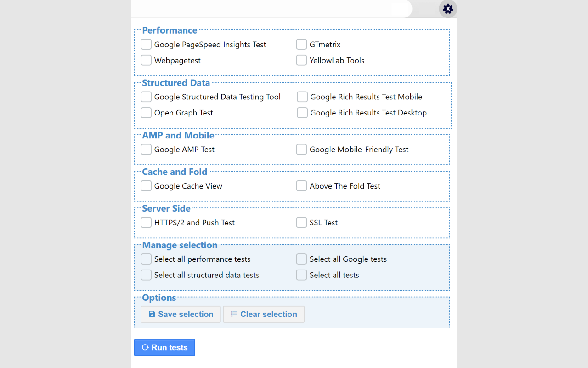Tick the Google Cache View checkbox

(146, 186)
